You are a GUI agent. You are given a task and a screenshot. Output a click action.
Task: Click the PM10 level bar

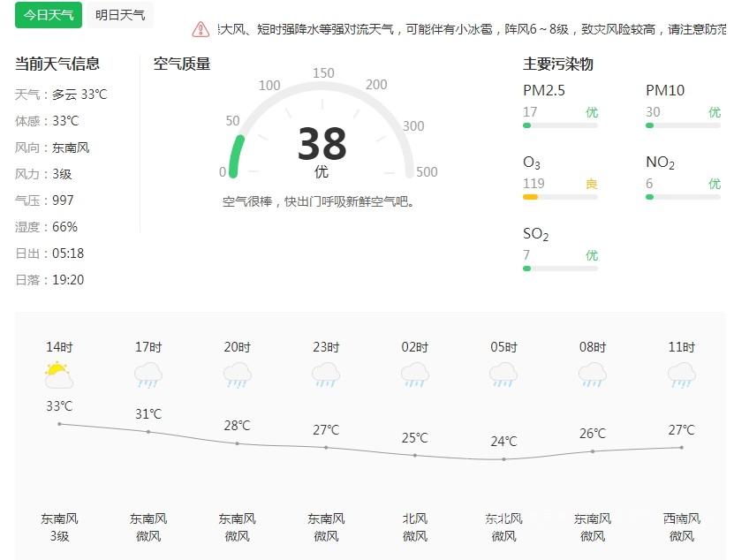(x=683, y=125)
